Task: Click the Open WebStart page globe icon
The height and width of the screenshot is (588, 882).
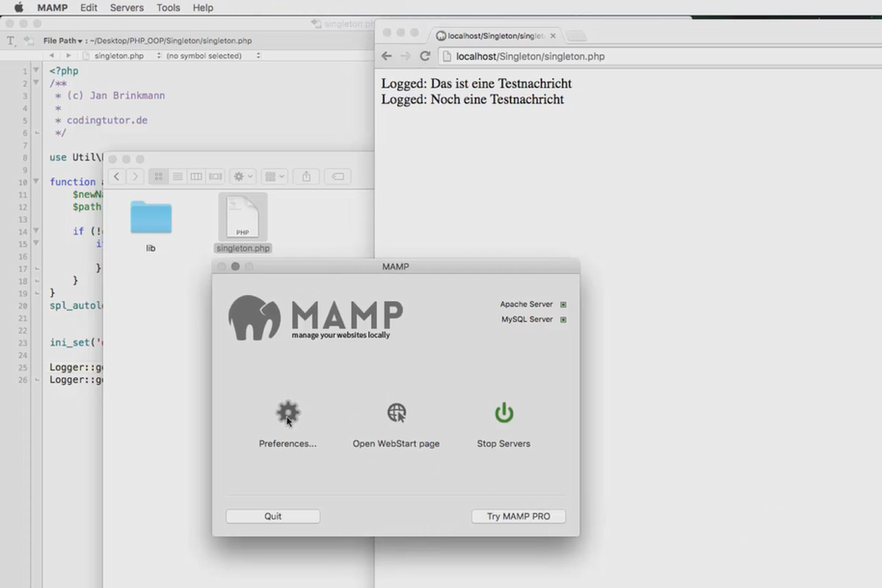Action: (x=396, y=412)
